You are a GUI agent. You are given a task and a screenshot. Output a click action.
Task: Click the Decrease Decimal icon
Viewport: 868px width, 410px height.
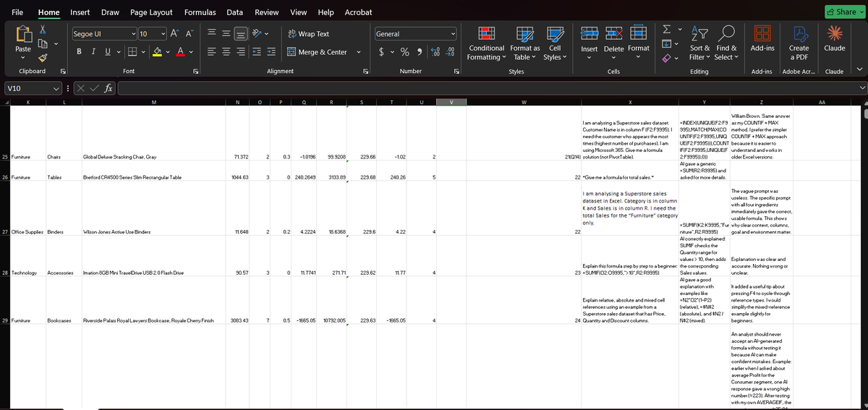pos(449,51)
